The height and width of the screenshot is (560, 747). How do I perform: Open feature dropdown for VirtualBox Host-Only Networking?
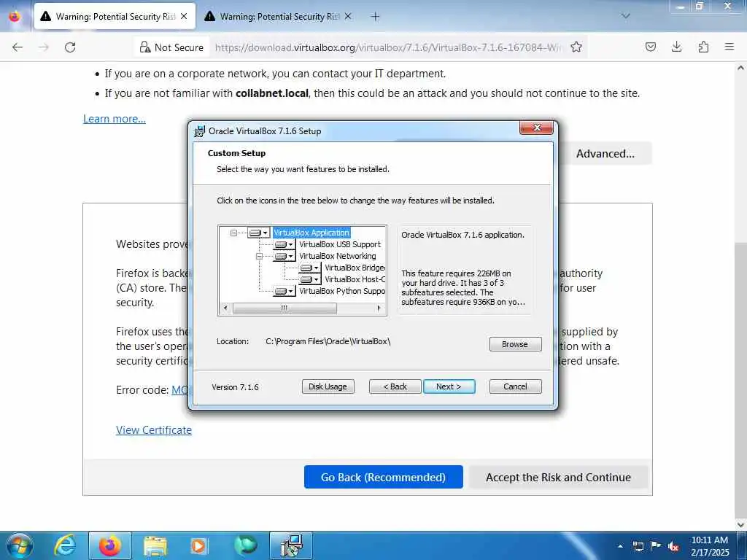pos(309,279)
